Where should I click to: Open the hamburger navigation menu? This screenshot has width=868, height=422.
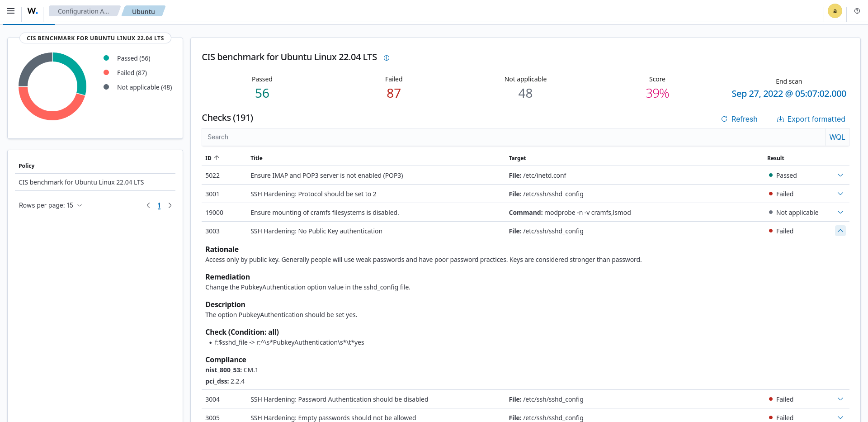(10, 11)
